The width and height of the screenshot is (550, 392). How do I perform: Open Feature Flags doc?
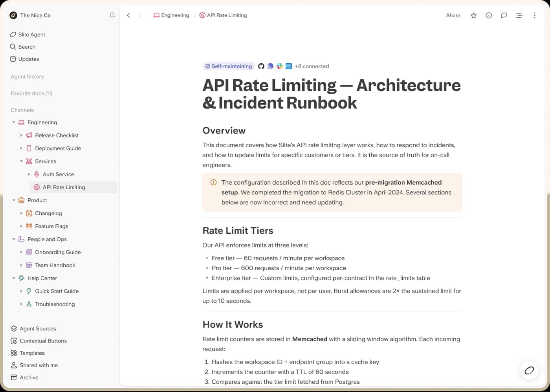[51, 226]
